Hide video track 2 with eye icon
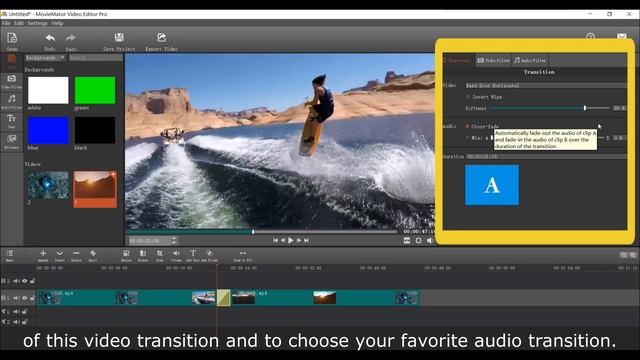 coord(25,281)
